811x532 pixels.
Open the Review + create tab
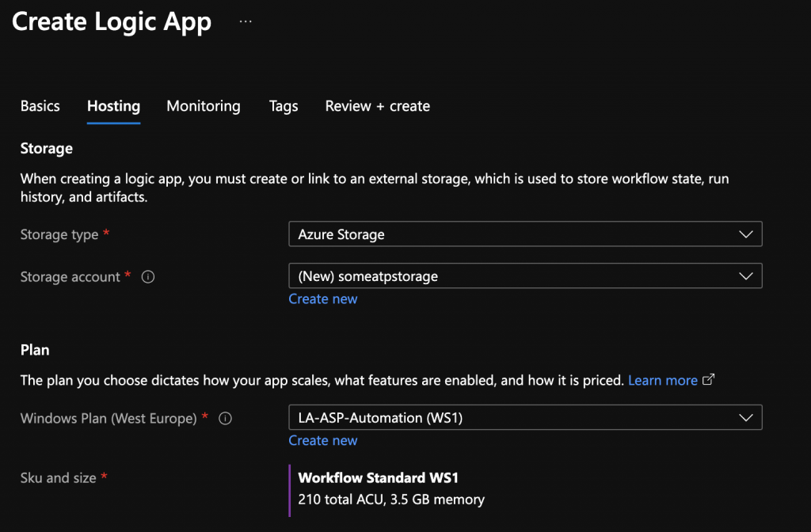pyautogui.click(x=377, y=106)
